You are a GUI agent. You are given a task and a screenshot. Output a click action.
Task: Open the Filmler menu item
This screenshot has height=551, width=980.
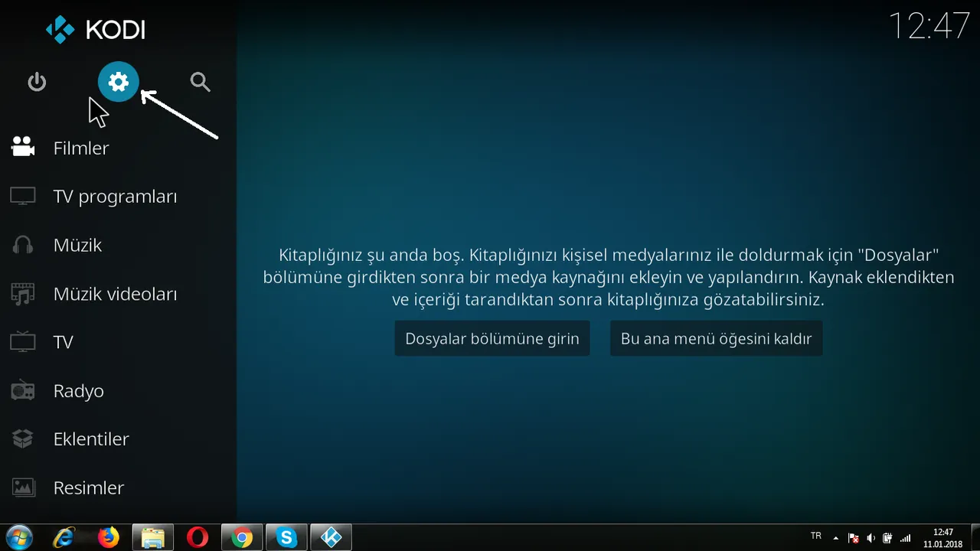[x=81, y=148]
